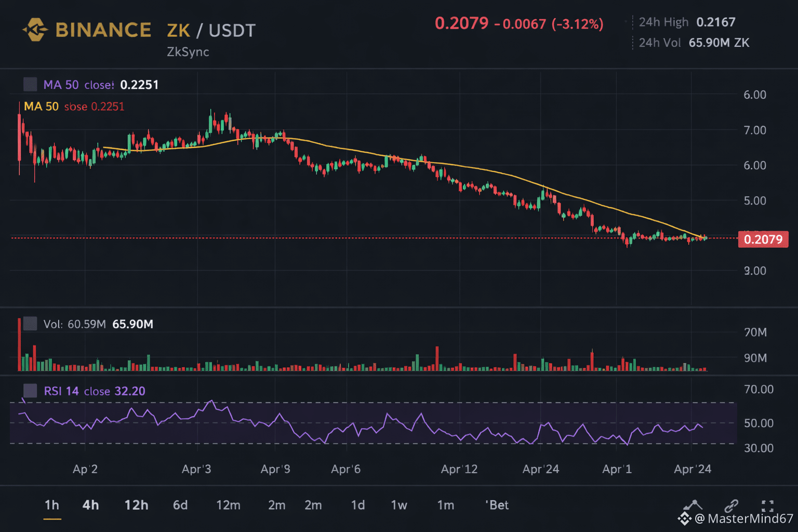Open the 'Bet tab
This screenshot has width=798, height=532.
pyautogui.click(x=497, y=505)
